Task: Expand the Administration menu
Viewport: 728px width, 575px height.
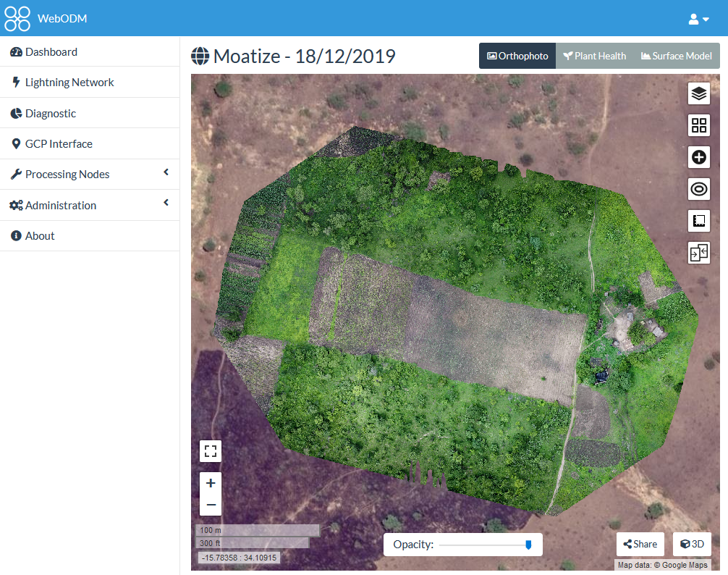Action: [89, 206]
